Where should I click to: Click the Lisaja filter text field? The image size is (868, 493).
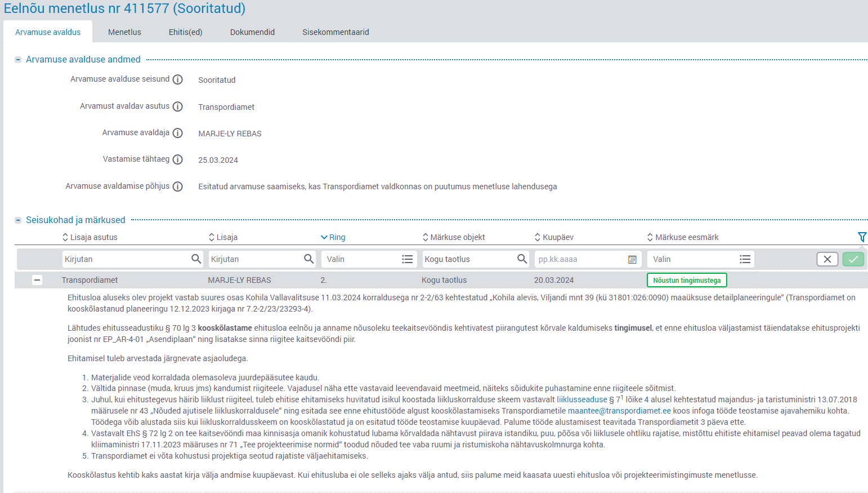(254, 259)
